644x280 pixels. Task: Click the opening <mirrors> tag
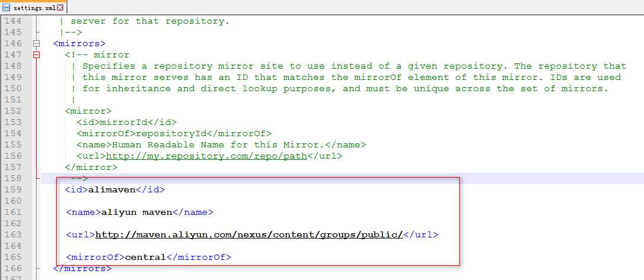[x=79, y=44]
